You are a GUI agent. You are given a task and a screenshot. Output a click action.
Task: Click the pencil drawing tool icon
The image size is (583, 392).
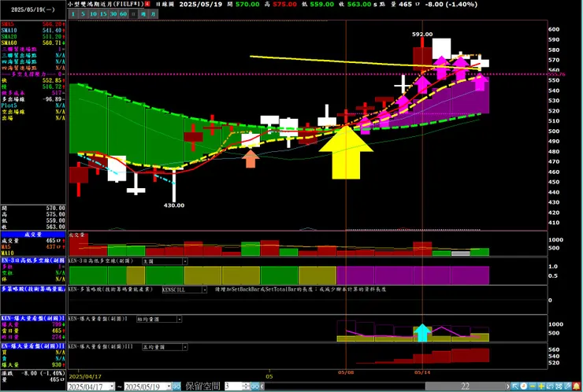[x=567, y=386]
